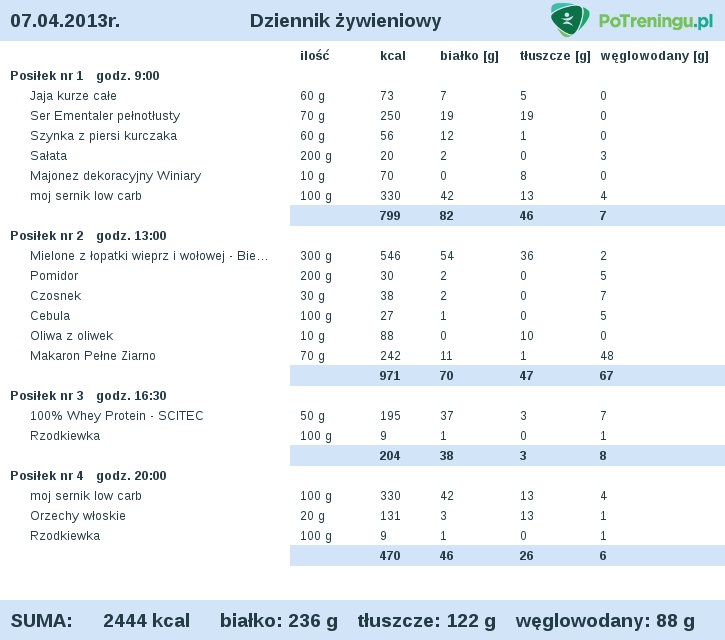Click Orzechy włoskie kcal value 131
The image size is (725, 640).
click(390, 516)
